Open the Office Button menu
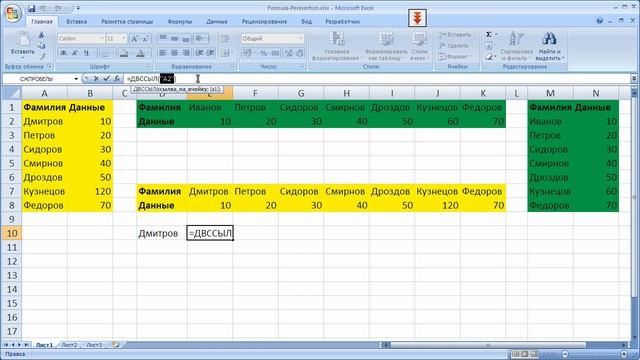Viewport: 640px width, 360px height. tap(12, 12)
